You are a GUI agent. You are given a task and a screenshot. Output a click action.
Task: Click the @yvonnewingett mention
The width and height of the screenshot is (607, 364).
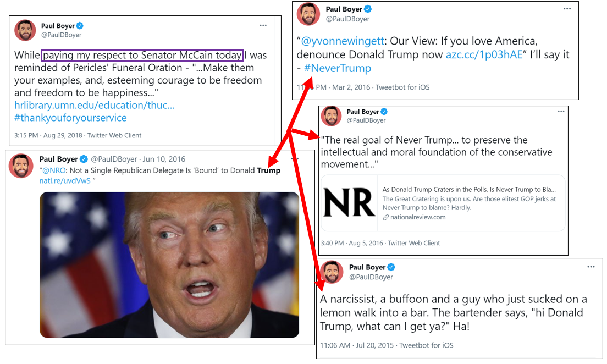343,41
